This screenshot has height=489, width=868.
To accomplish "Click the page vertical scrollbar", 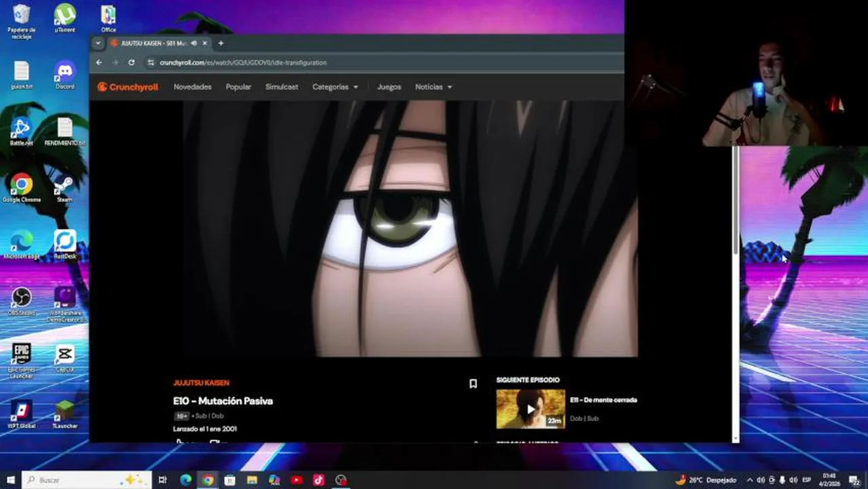I will click(735, 200).
